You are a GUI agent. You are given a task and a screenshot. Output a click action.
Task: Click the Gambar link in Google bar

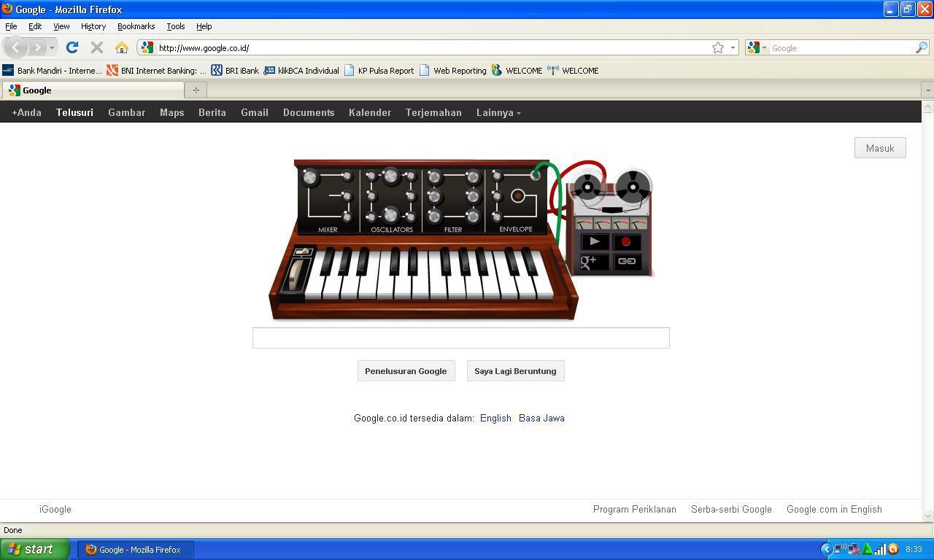tap(126, 112)
